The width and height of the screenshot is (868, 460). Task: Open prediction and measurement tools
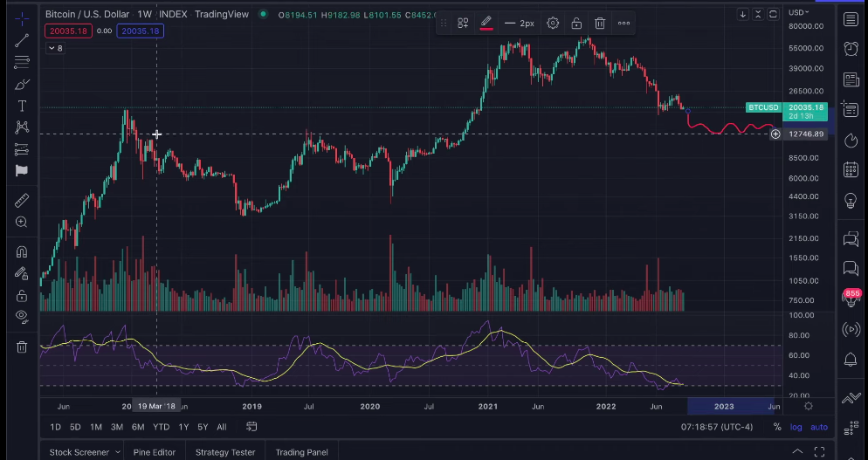click(22, 149)
